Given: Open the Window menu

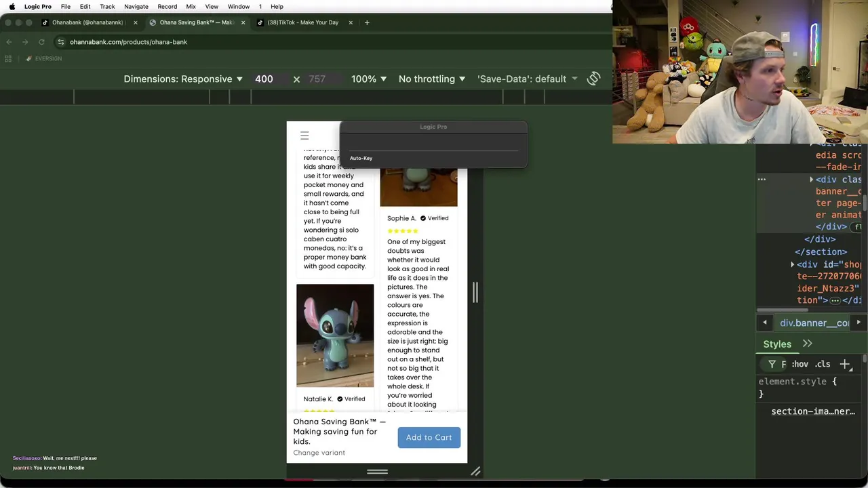Looking at the screenshot, I should [x=239, y=7].
